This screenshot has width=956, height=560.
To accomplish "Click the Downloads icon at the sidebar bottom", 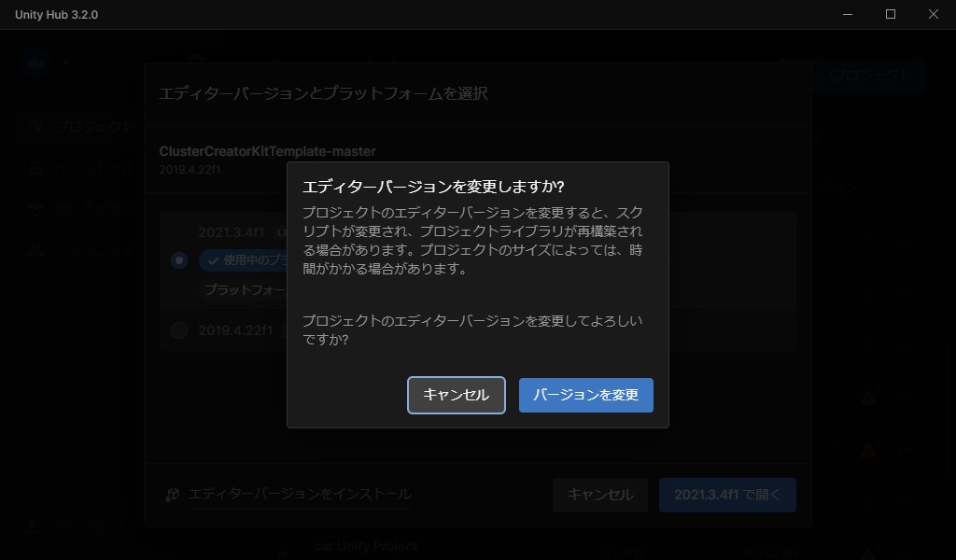I will [x=34, y=525].
